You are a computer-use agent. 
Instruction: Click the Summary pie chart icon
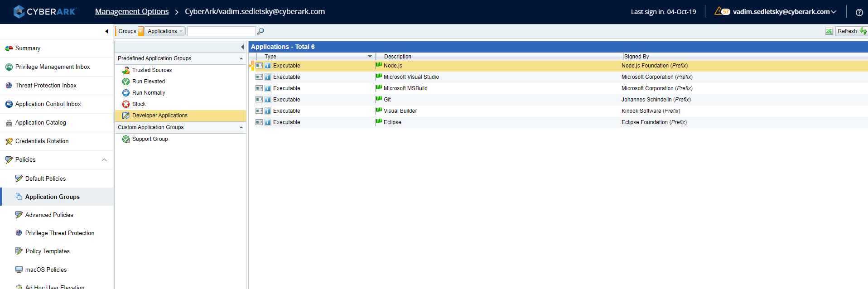click(x=9, y=48)
